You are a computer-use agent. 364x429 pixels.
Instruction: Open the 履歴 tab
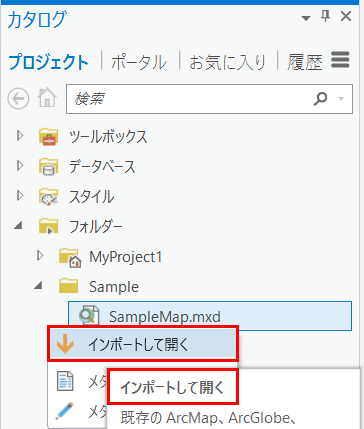[x=305, y=62]
